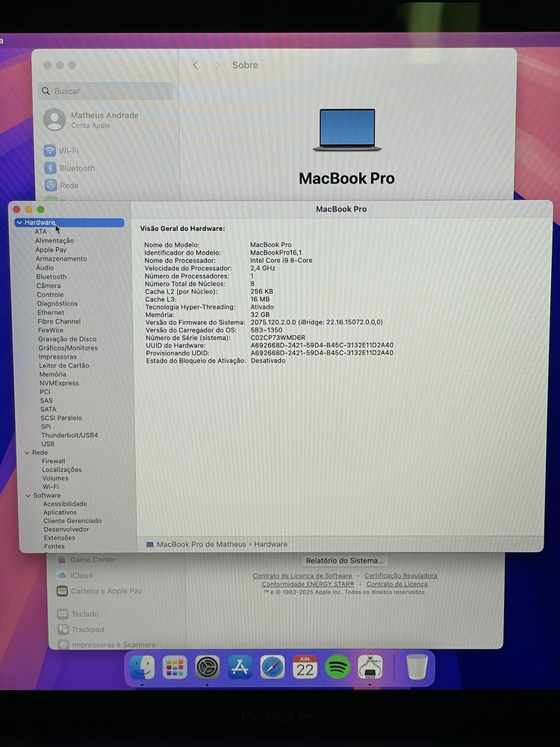Click the Bluetooth icon in Settings sidebar
The width and height of the screenshot is (560, 747).
tap(51, 167)
